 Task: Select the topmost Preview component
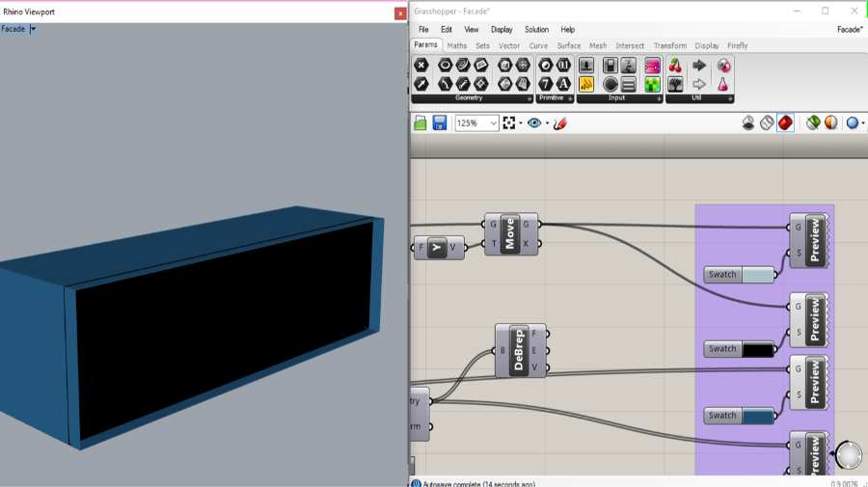[x=809, y=240]
